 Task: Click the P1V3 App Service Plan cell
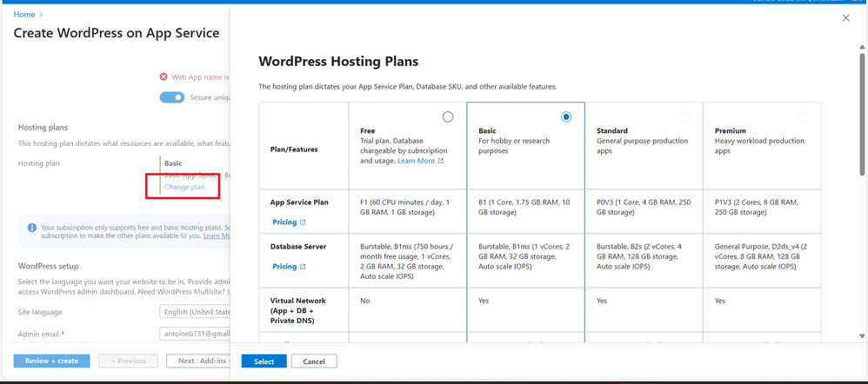(762, 211)
